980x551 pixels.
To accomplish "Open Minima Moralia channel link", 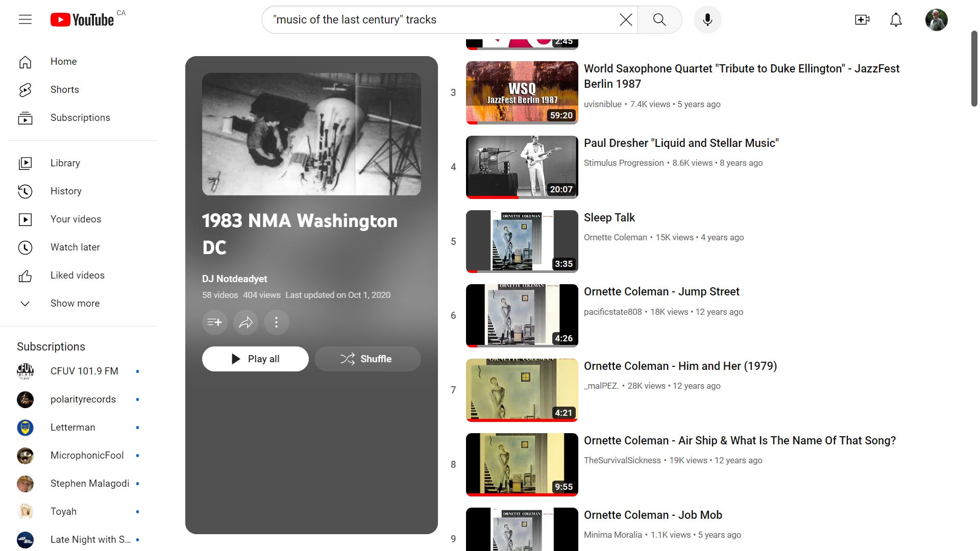I will pos(613,535).
